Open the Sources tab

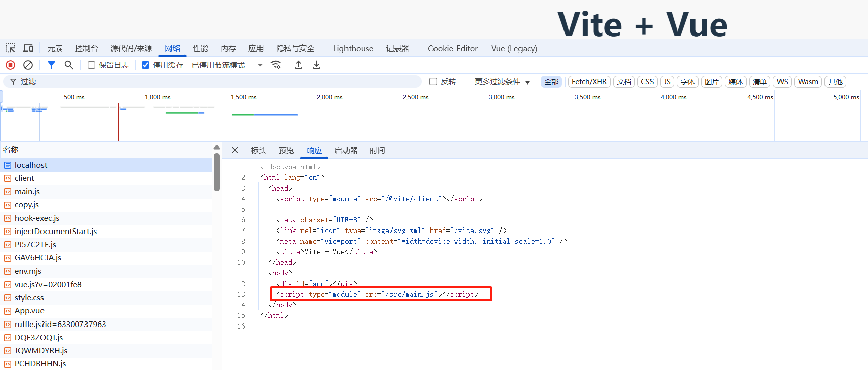pyautogui.click(x=131, y=48)
